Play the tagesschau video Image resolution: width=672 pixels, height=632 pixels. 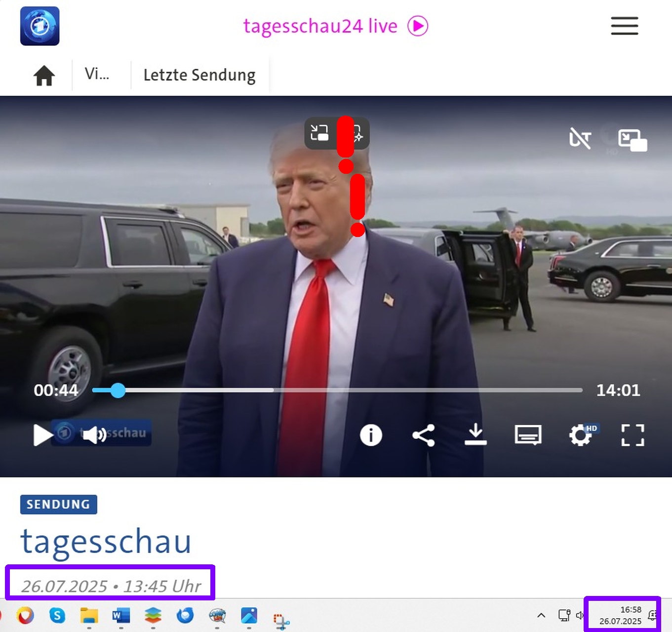(x=42, y=435)
